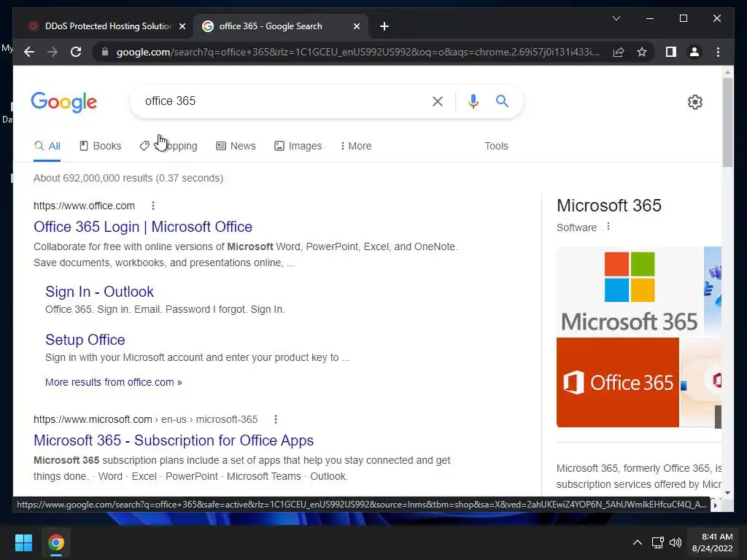Close the office 365 Google Search tab
This screenshot has height=560, width=747.
(x=356, y=26)
